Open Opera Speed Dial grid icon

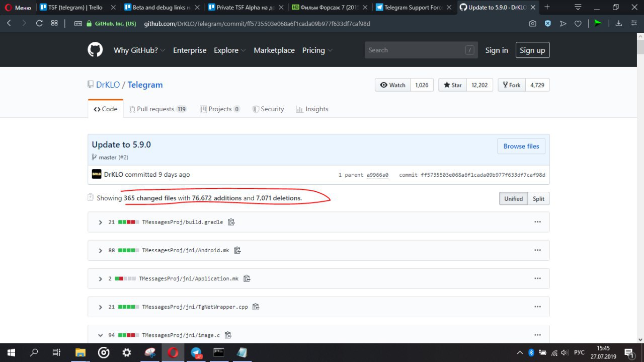54,23
